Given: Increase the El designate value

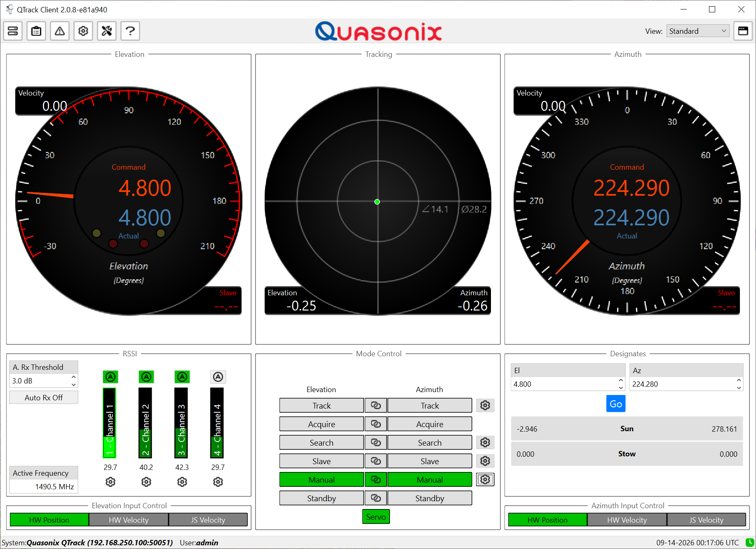Looking at the screenshot, I should coord(621,381).
